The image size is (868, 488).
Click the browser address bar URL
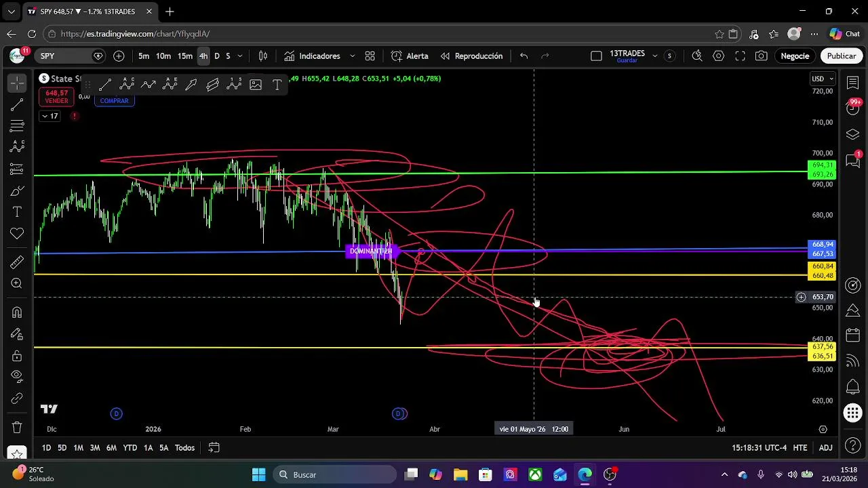click(x=135, y=34)
